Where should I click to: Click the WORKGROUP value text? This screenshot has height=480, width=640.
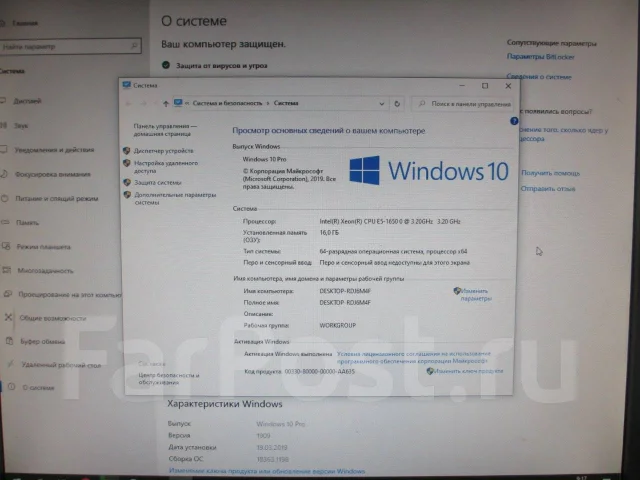pyautogui.click(x=338, y=325)
